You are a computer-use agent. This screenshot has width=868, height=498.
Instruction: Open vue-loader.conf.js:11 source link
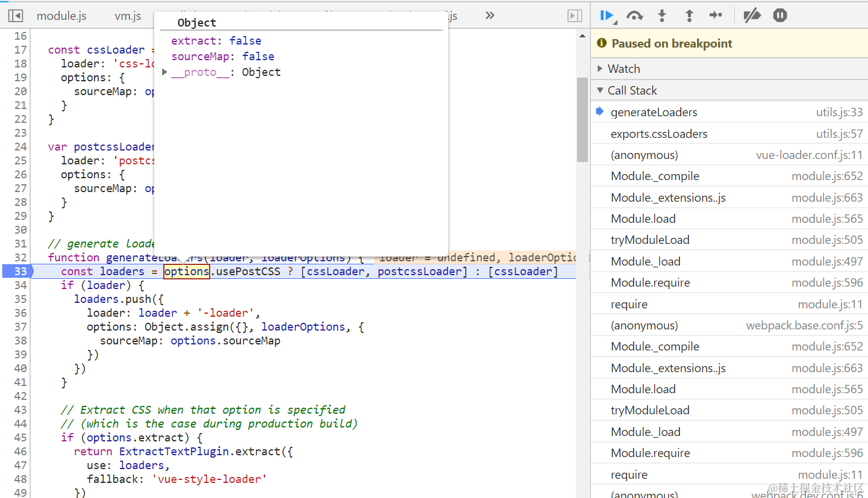click(x=809, y=155)
